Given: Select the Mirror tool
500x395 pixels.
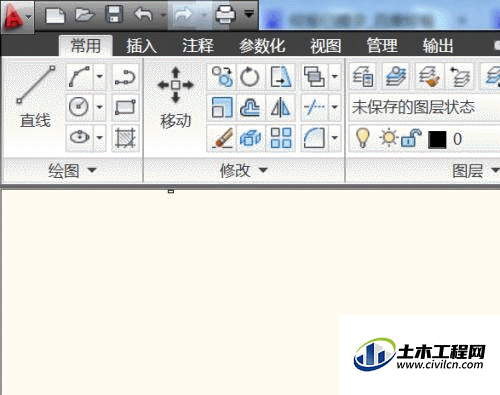Looking at the screenshot, I should pos(281,107).
